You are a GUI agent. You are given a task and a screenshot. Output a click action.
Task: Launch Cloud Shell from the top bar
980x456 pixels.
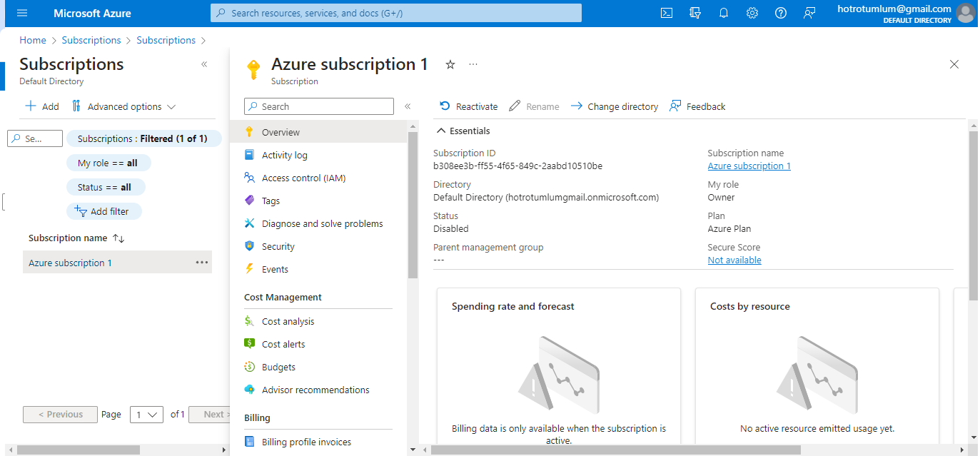click(x=667, y=13)
